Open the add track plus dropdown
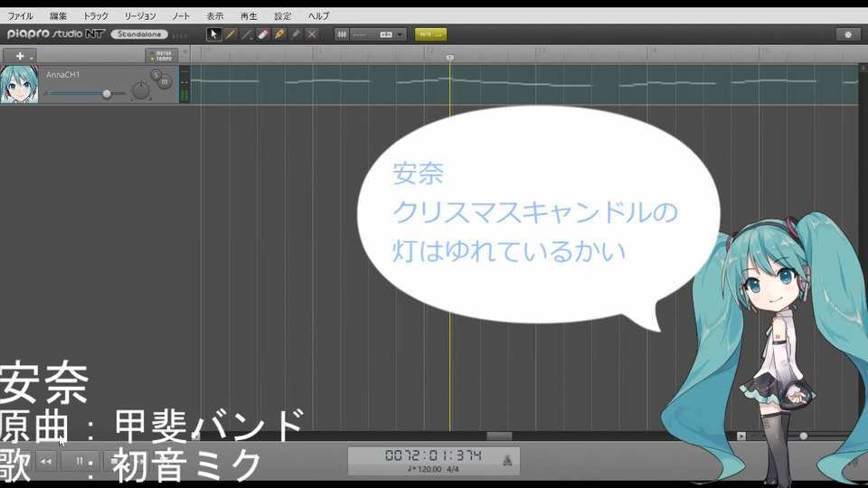 point(20,56)
